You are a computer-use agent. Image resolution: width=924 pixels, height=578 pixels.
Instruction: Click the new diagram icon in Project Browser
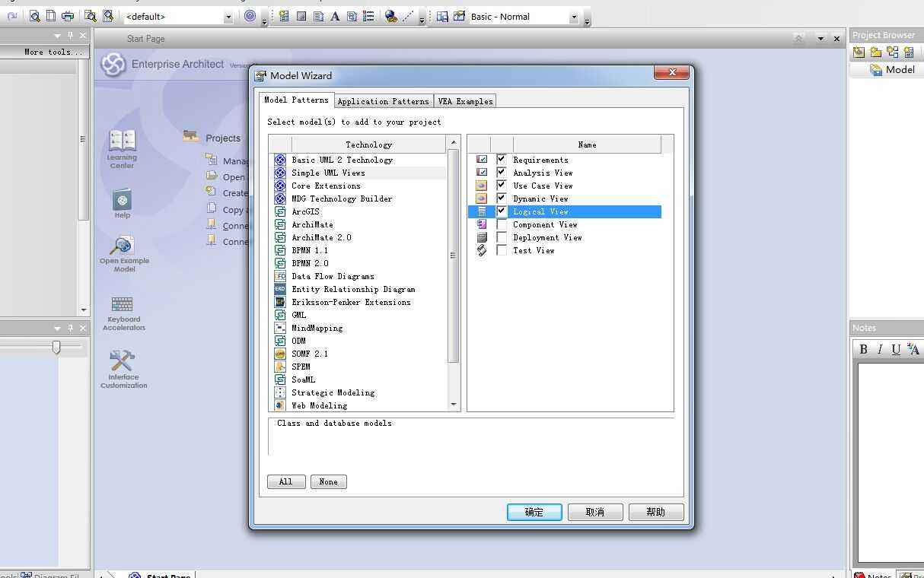893,52
